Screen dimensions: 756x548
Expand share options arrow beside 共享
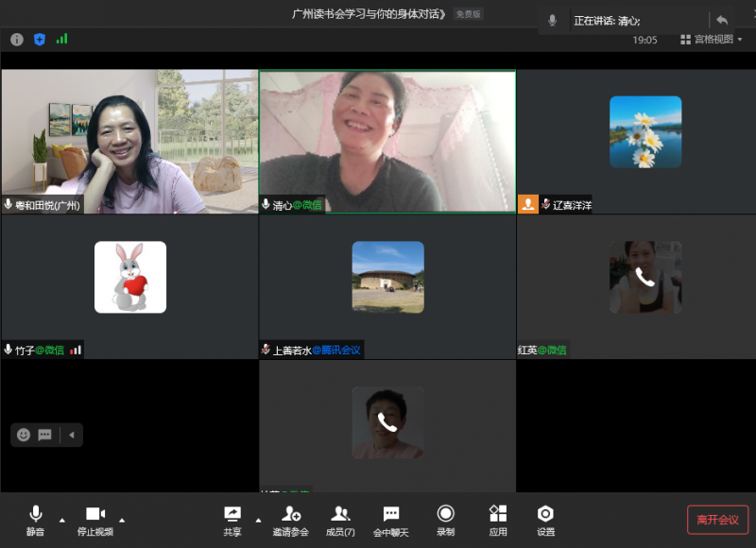(259, 520)
